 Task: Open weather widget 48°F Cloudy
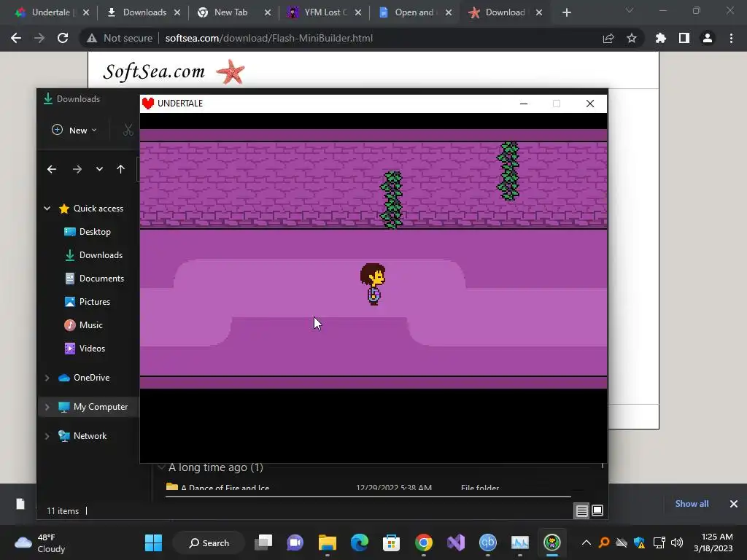40,542
